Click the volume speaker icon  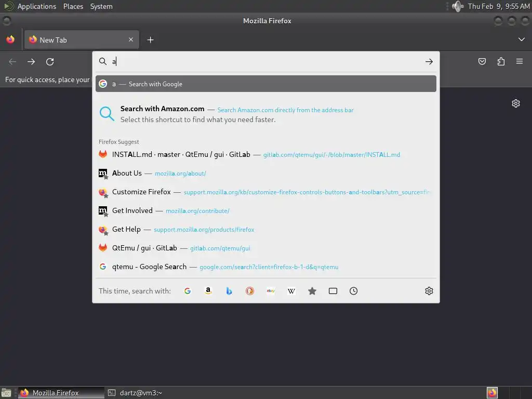[x=457, y=6]
